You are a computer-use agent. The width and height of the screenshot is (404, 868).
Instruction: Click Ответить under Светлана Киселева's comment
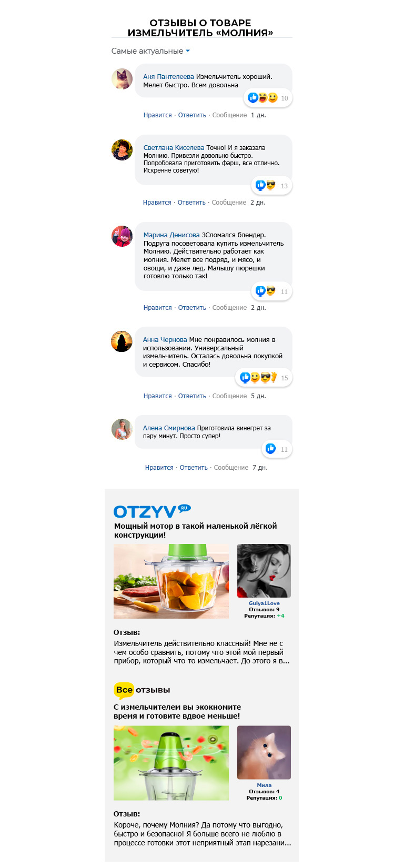tap(191, 203)
